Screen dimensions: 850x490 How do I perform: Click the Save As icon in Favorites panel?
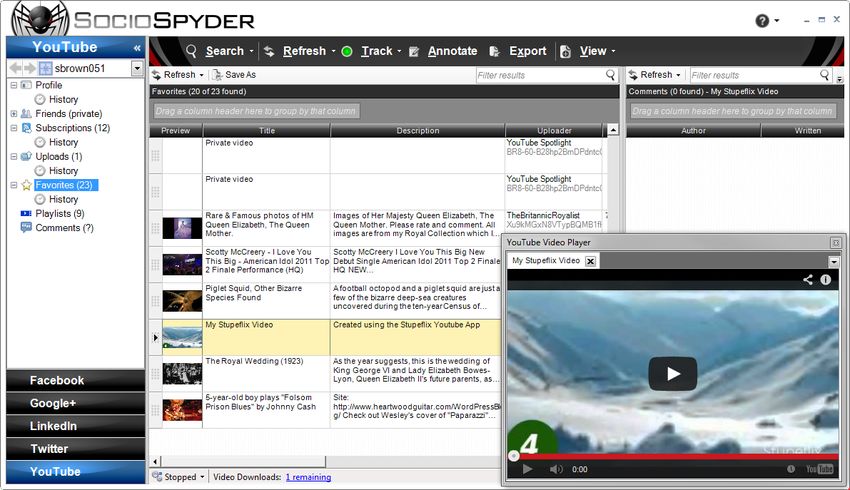(x=217, y=75)
